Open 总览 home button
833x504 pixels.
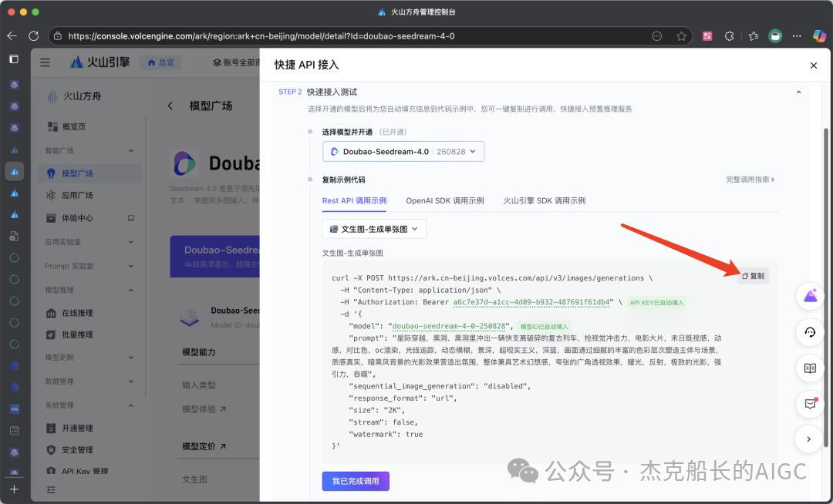(160, 62)
